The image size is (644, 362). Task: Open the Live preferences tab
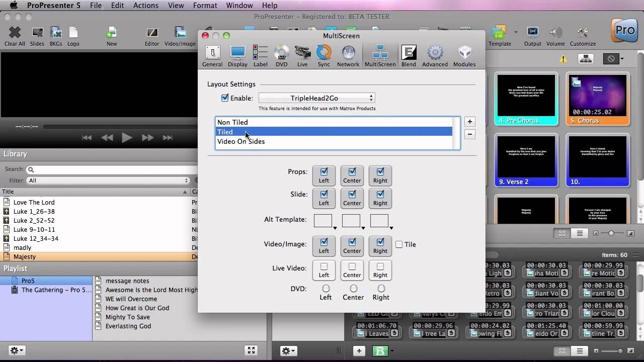(302, 56)
